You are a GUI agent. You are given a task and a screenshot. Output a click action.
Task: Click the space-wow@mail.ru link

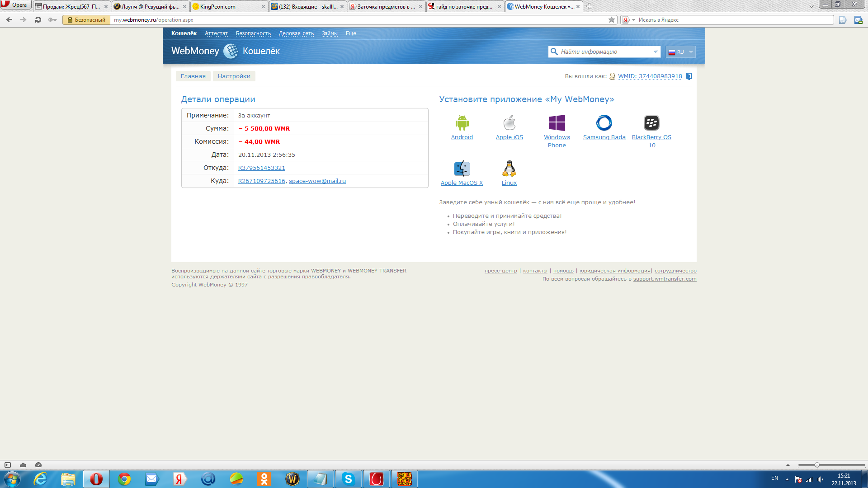[x=317, y=181]
